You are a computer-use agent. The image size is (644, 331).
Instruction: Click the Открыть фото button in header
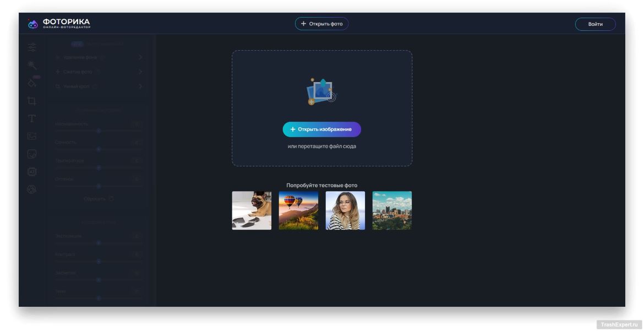point(321,24)
